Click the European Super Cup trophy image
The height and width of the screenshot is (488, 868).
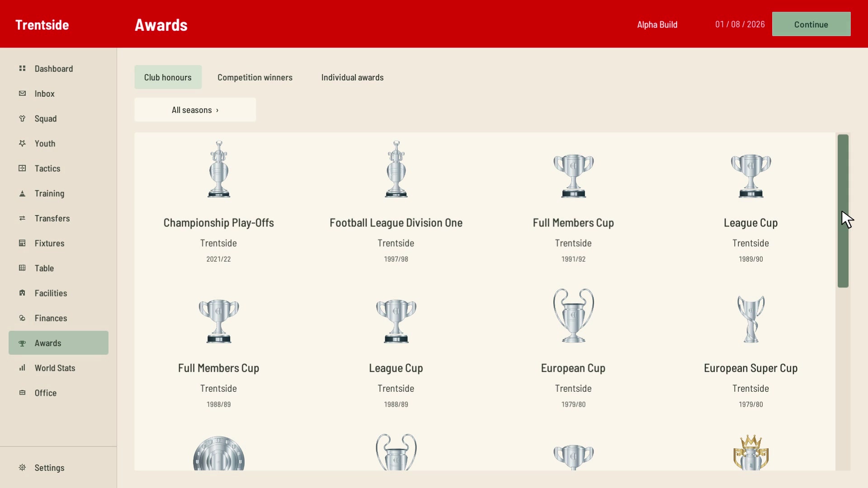click(751, 319)
